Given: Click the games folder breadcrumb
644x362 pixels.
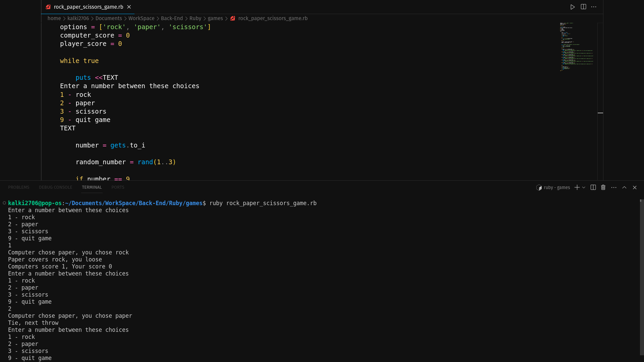Looking at the screenshot, I should (x=215, y=18).
